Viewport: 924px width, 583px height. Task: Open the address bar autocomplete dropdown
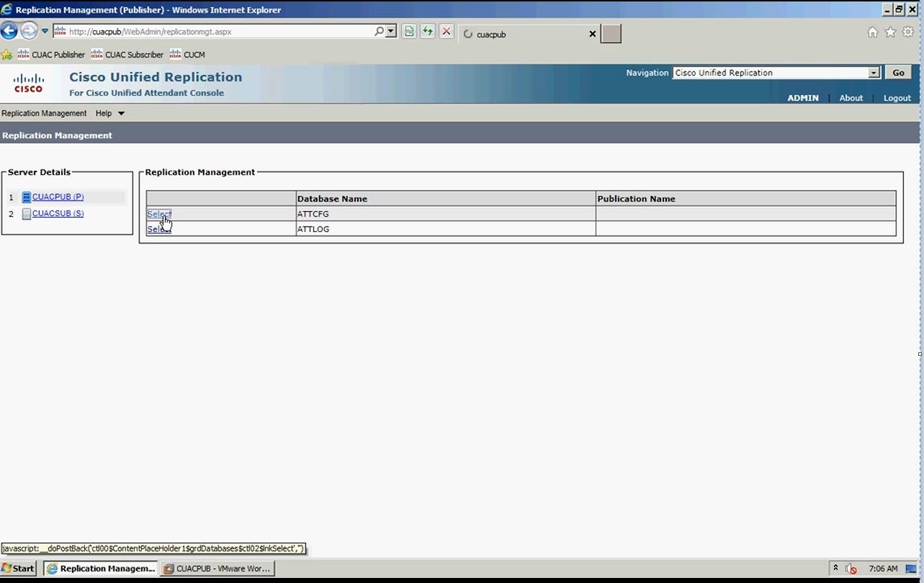[391, 32]
